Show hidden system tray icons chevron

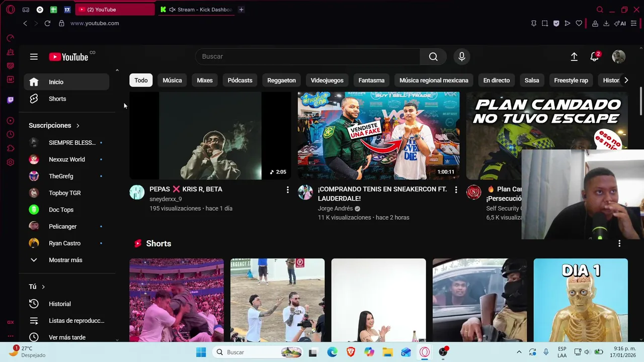519,352
